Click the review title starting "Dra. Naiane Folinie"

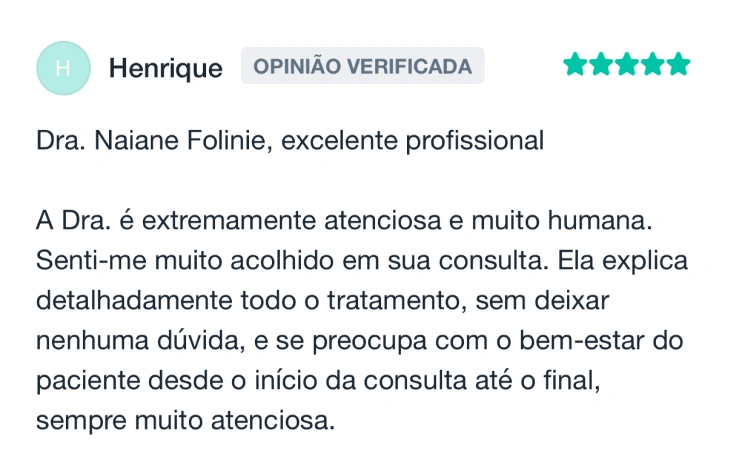coord(290,141)
